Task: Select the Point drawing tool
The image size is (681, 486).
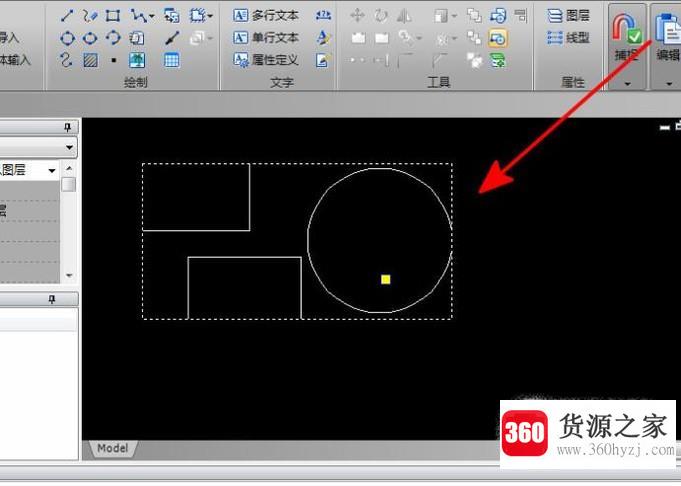Action: pos(113,60)
